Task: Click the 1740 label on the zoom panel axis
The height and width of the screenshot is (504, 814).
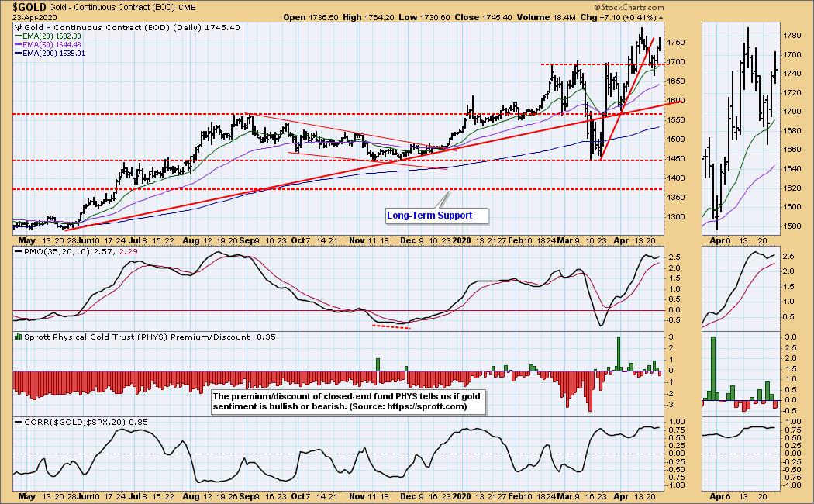Action: click(x=792, y=74)
